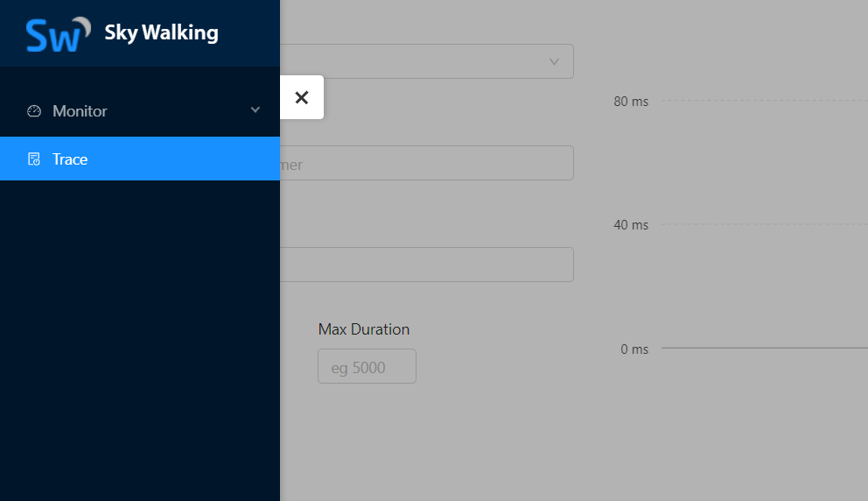The image size is (868, 501).
Task: Click the Monitor dashboard icon
Action: pyautogui.click(x=34, y=111)
